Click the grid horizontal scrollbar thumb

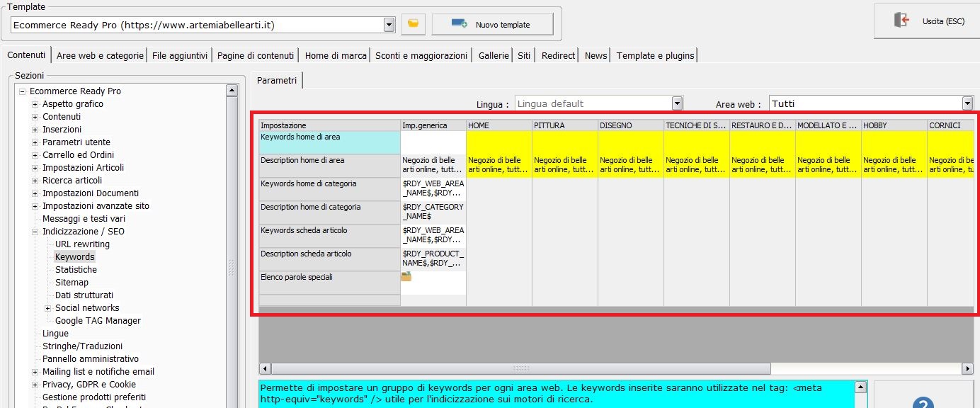(x=521, y=369)
